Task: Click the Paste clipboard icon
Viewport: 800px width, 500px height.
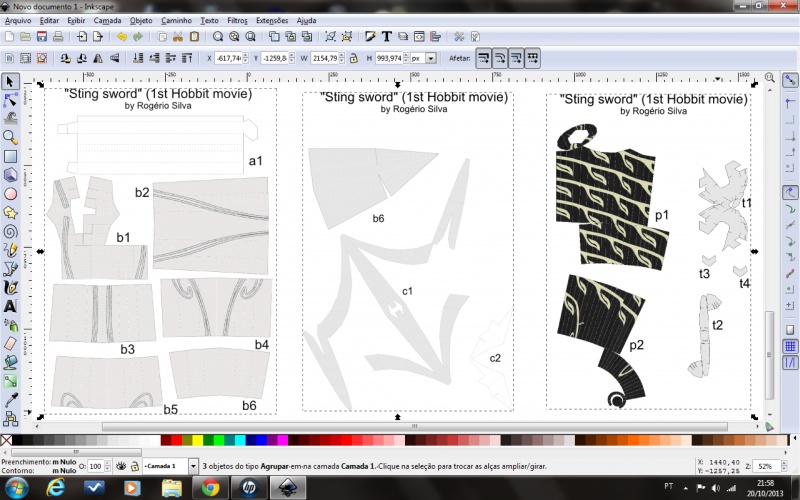Action: pyautogui.click(x=194, y=37)
